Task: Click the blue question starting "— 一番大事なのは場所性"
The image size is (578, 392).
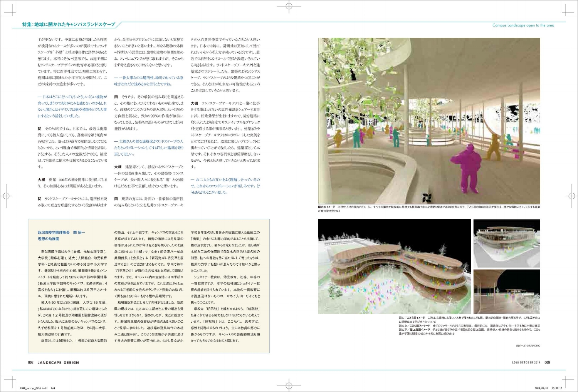Action: (x=149, y=81)
